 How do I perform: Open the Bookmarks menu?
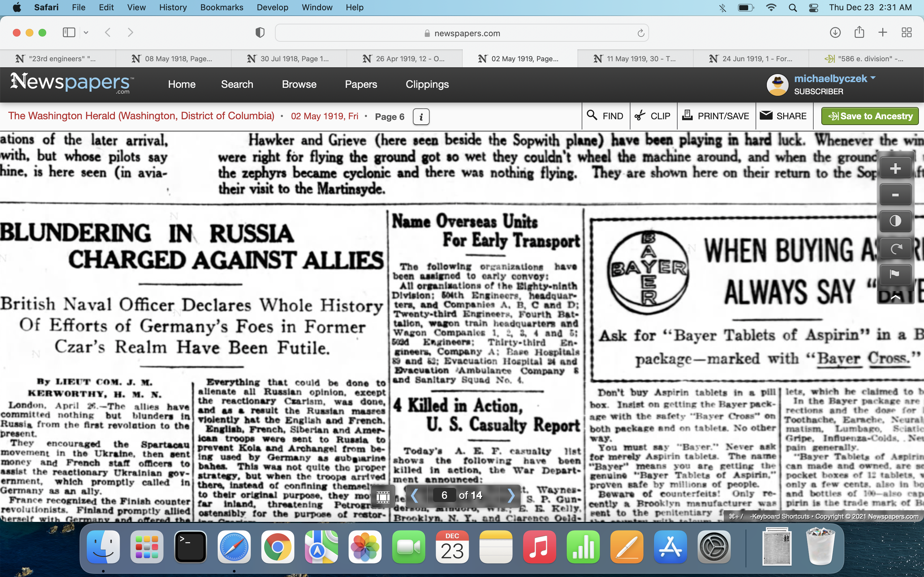click(x=221, y=7)
